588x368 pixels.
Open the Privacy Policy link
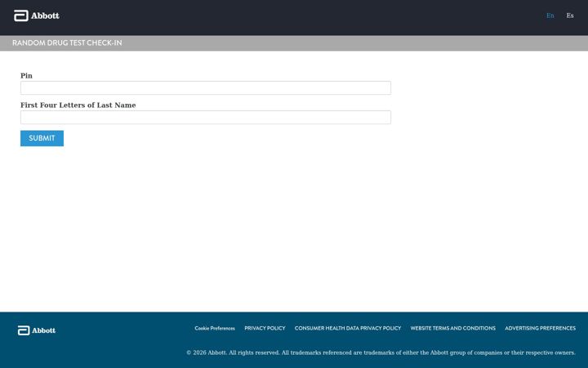(265, 328)
